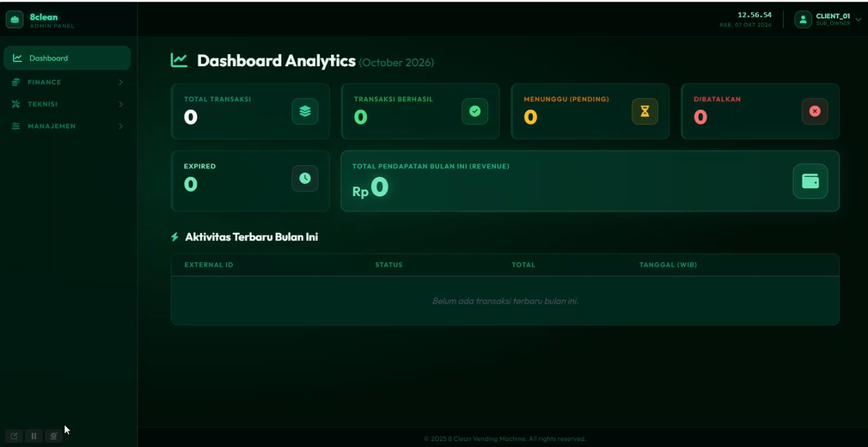
Task: Click the Pending hourglass icon
Action: 645,112
